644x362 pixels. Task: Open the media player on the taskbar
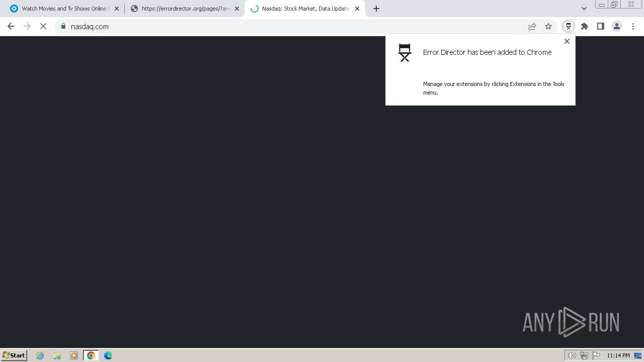point(74,355)
